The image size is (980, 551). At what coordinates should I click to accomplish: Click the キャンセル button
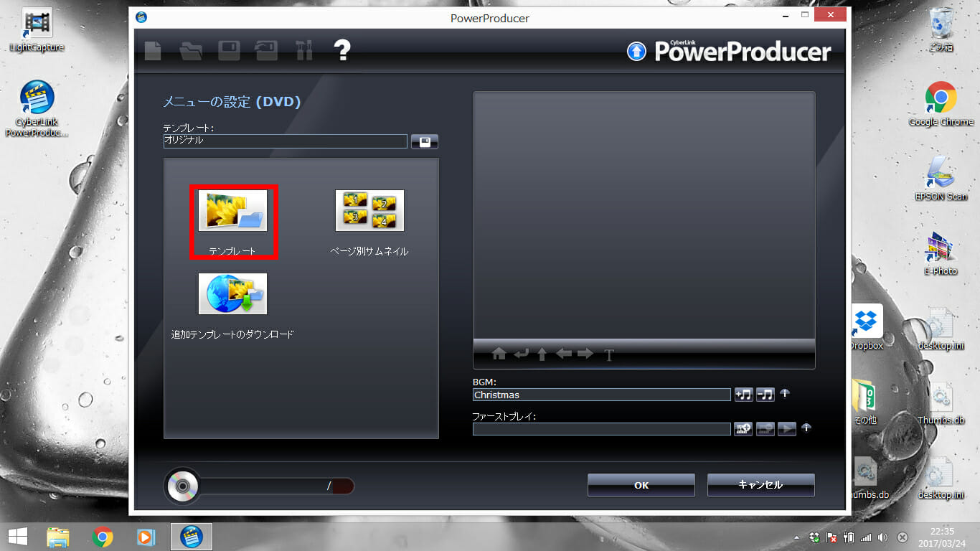pyautogui.click(x=761, y=485)
